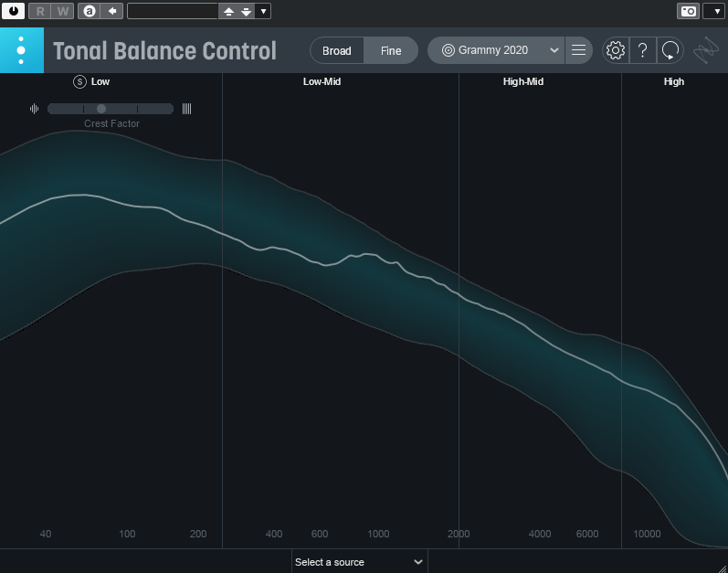Image resolution: width=728 pixels, height=573 pixels.
Task: Open the preset management dropdown arrow
Action: point(263,11)
